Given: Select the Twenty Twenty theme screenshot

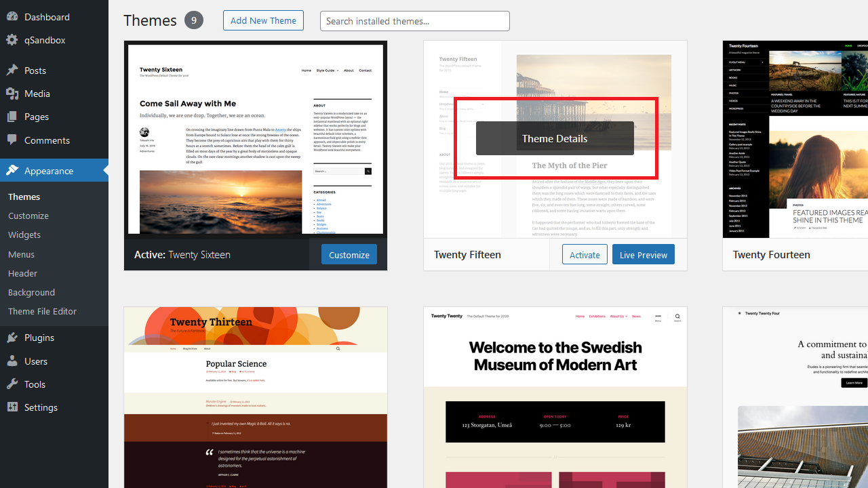Looking at the screenshot, I should 555,397.
